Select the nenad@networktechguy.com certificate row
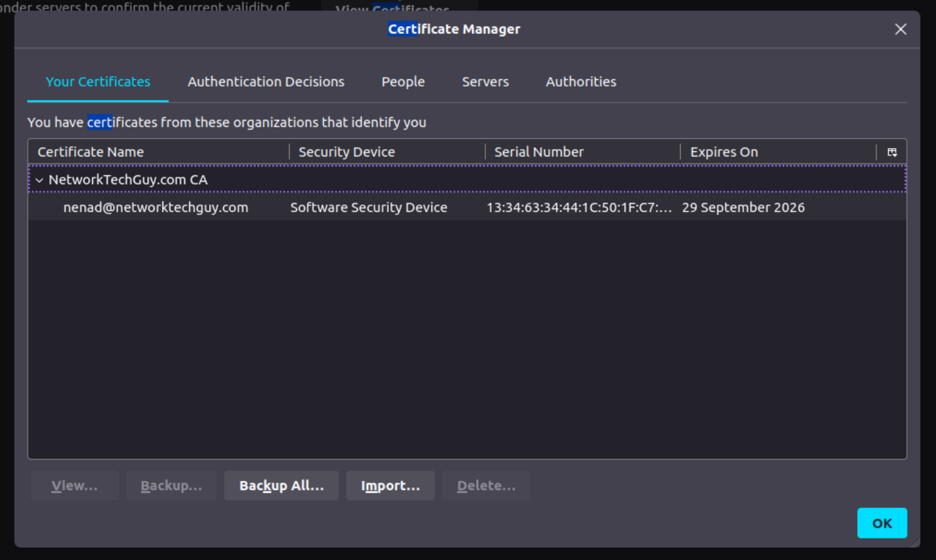The height and width of the screenshot is (560, 936). coord(467,207)
